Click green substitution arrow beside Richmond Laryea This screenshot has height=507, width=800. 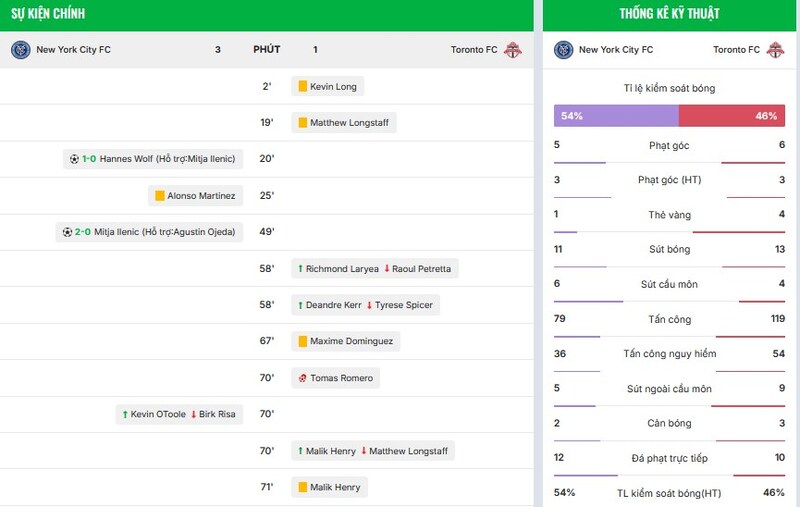pyautogui.click(x=301, y=268)
